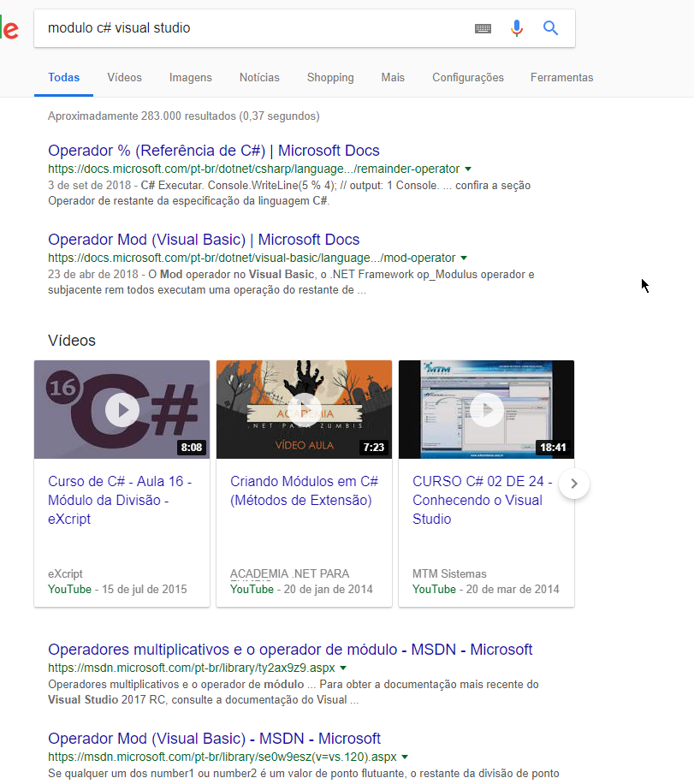Open the Mais menu

(x=393, y=78)
